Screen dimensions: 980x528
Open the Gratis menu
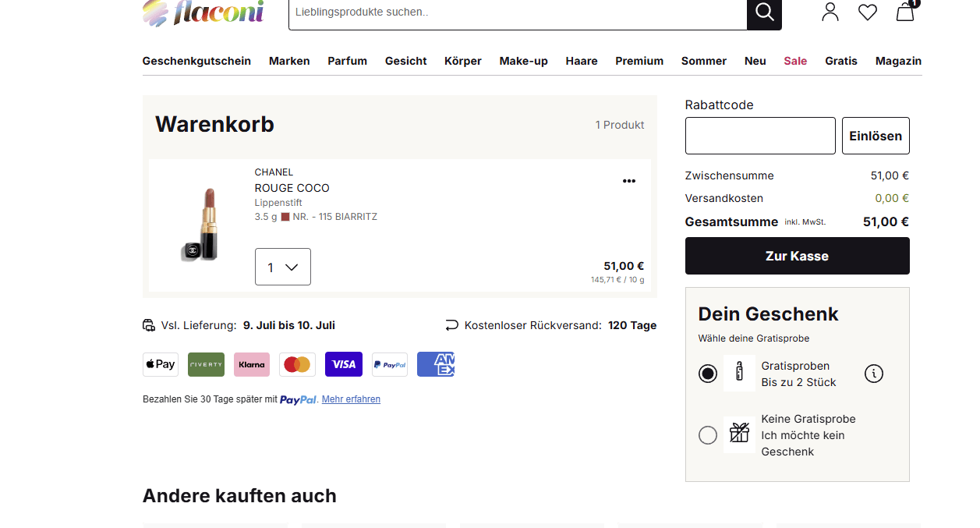841,61
